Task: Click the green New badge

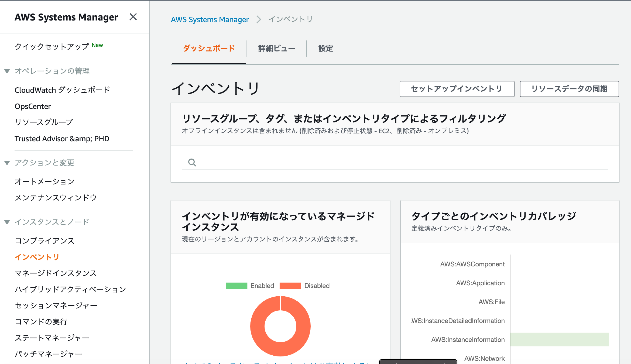Action: click(x=97, y=45)
